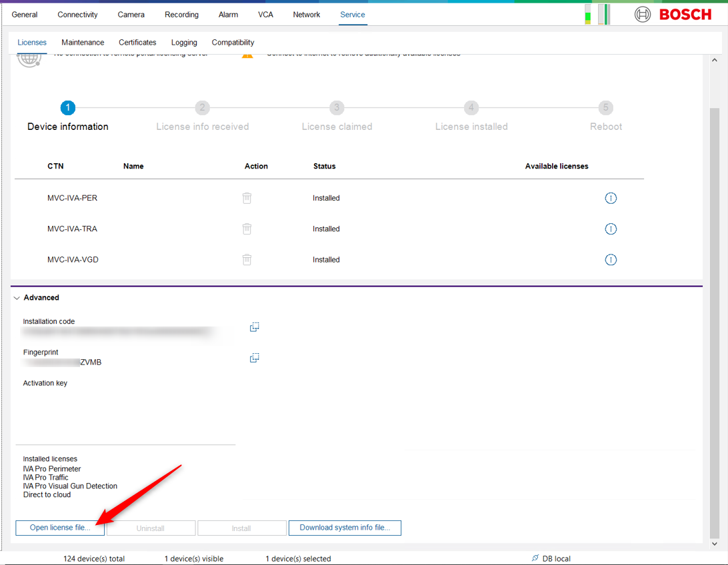
Task: Click Open license file button
Action: [x=60, y=528]
